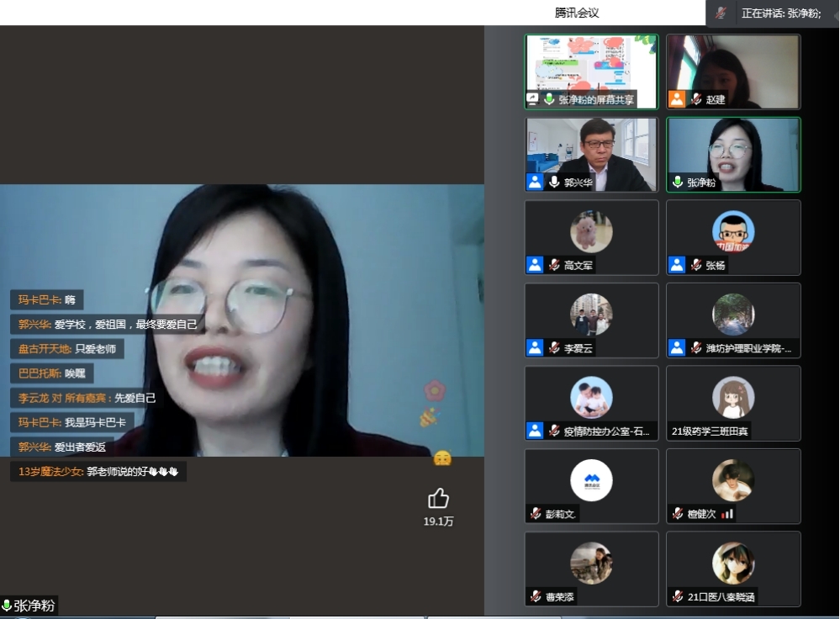Click chat message 李云龙 对 所有嘉宾: 先爱自己
Viewport: 840px width, 619px height.
[87, 398]
